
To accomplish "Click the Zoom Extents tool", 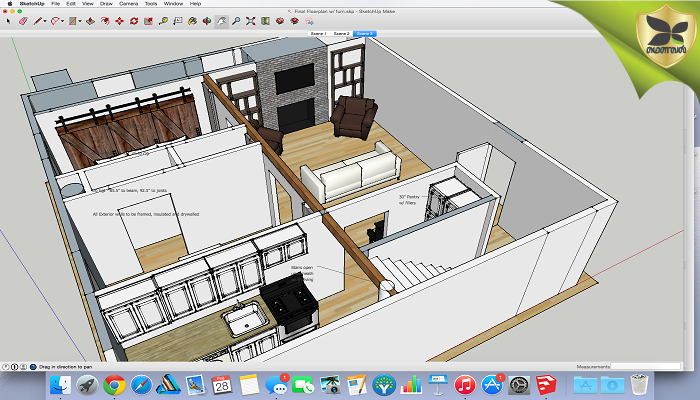I will point(250,20).
